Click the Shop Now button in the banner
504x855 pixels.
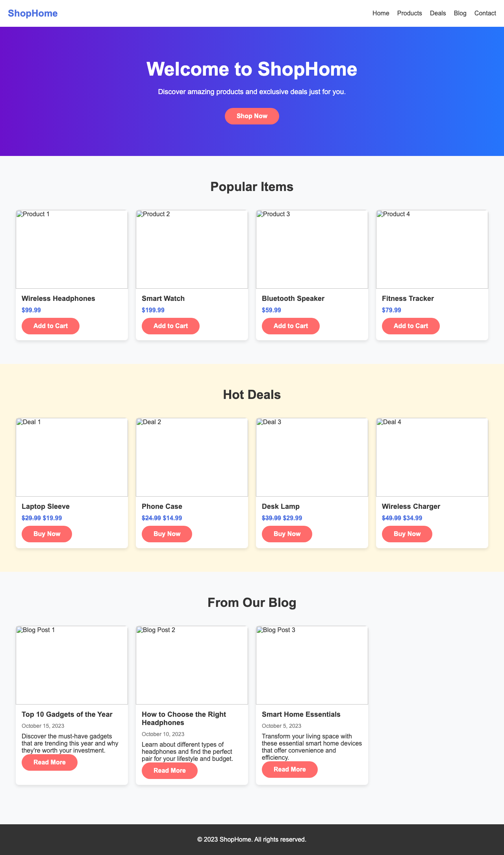tap(252, 116)
